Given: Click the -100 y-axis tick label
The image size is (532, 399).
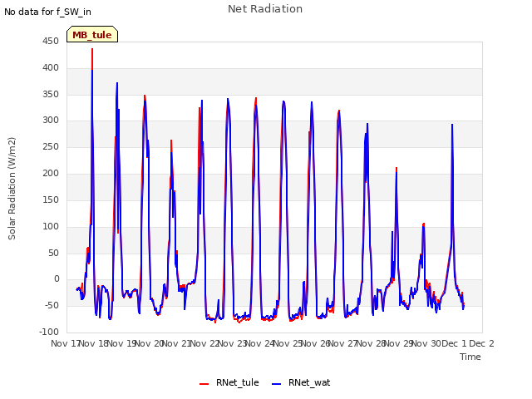Looking at the screenshot, I should pos(49,332).
